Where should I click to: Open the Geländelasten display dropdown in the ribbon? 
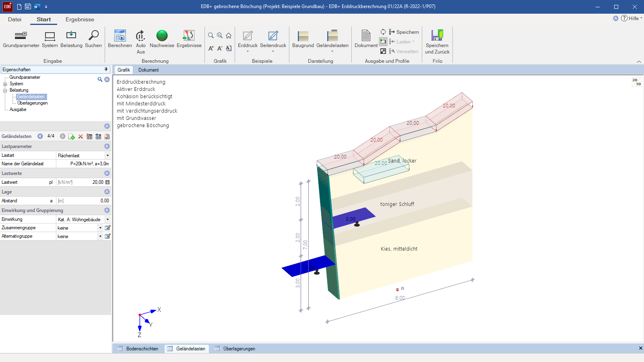tap(332, 42)
